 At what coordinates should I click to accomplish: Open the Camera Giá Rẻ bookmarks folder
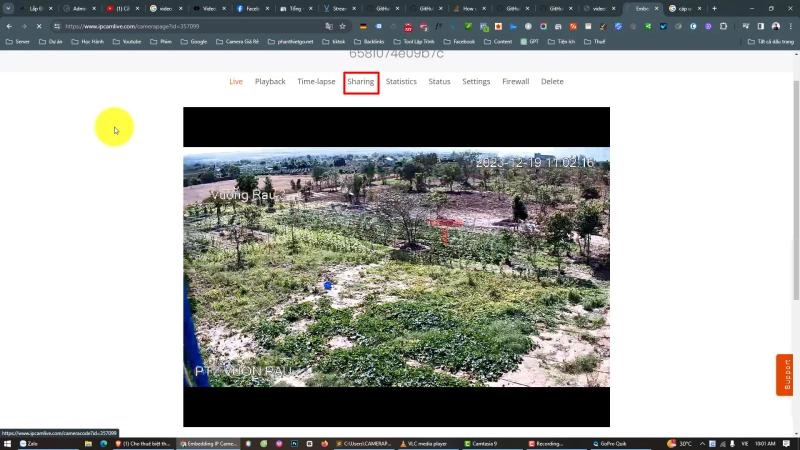[x=237, y=41]
